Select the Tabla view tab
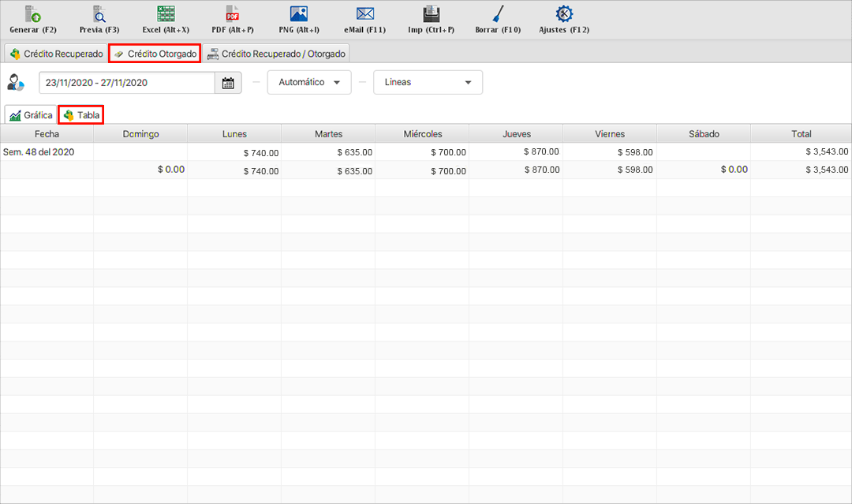Screen dimensions: 852x504 (x=81, y=115)
